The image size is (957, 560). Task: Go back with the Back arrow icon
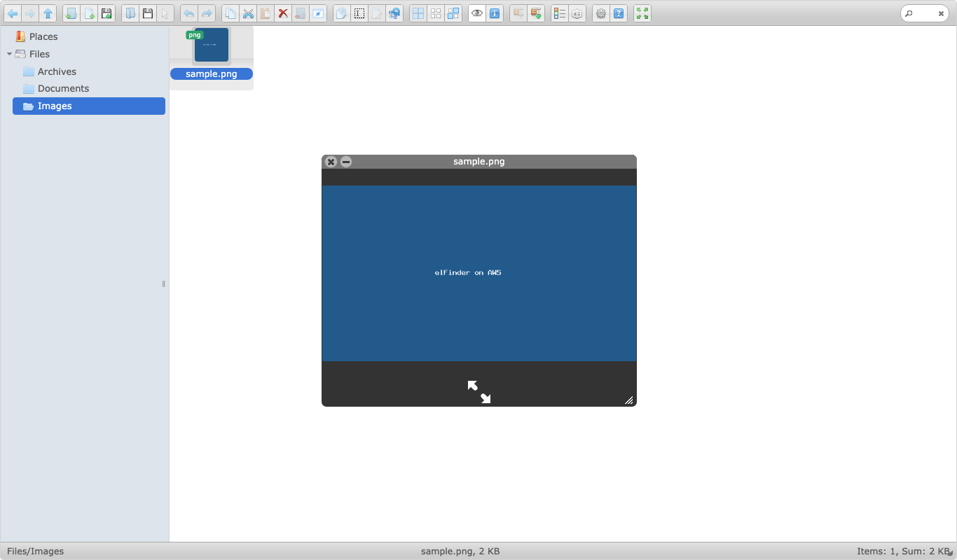pyautogui.click(x=13, y=13)
